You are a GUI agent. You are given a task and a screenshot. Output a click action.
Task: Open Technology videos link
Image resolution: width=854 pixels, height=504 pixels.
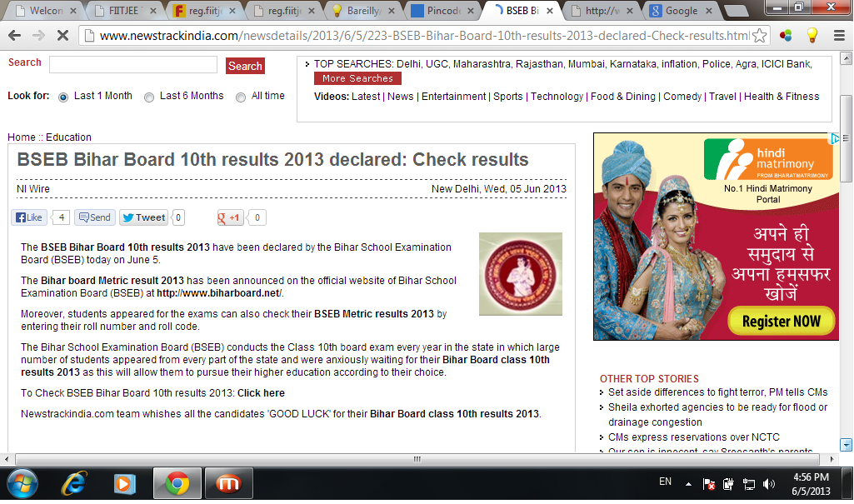[557, 97]
